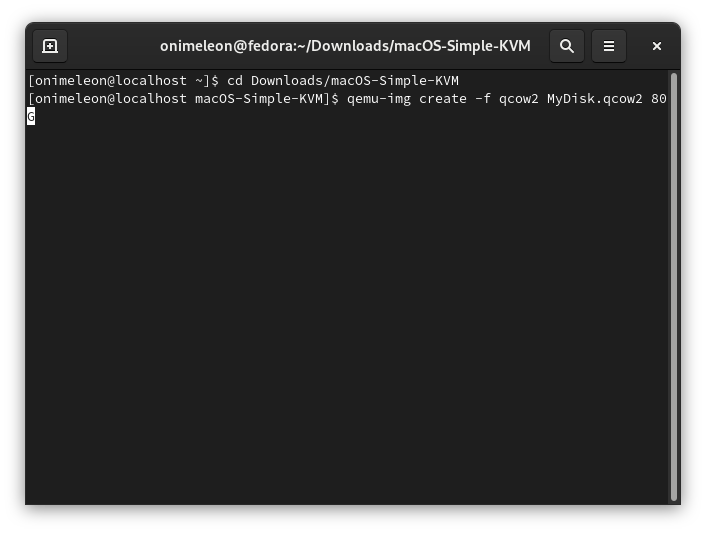Click the 'qemu-img' command word
The image size is (706, 533).
(x=376, y=99)
